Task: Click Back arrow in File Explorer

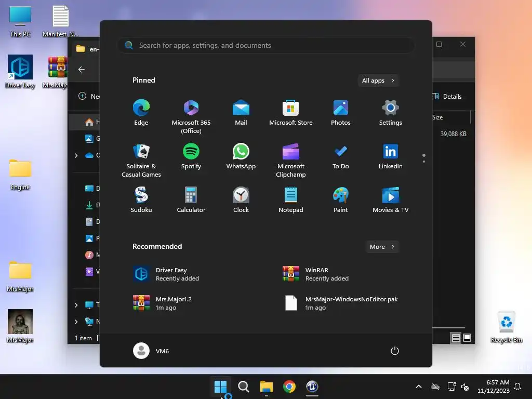Action: pyautogui.click(x=82, y=70)
